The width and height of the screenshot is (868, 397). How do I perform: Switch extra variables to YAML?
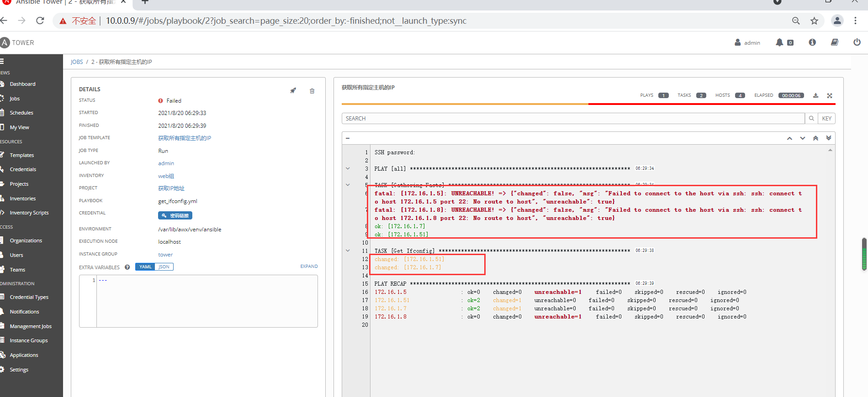[145, 267]
